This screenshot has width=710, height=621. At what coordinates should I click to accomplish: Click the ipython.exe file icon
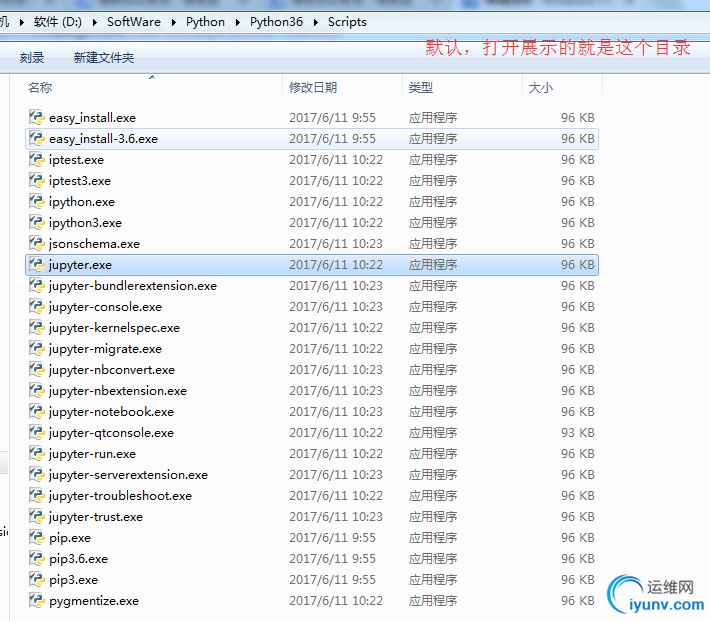click(37, 201)
